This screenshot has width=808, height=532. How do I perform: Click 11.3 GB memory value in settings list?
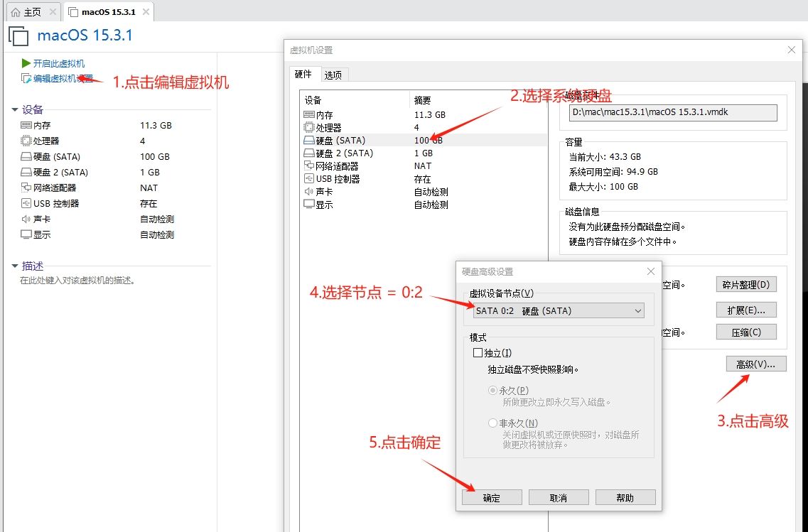click(430, 115)
